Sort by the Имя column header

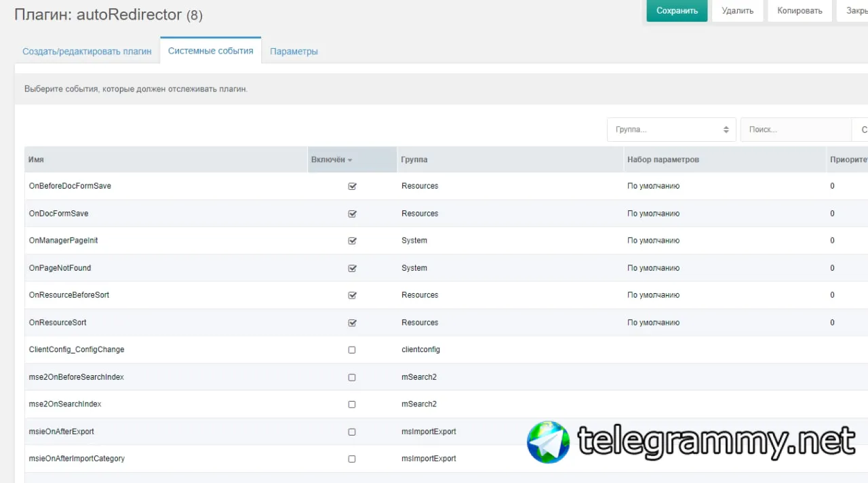click(x=166, y=159)
